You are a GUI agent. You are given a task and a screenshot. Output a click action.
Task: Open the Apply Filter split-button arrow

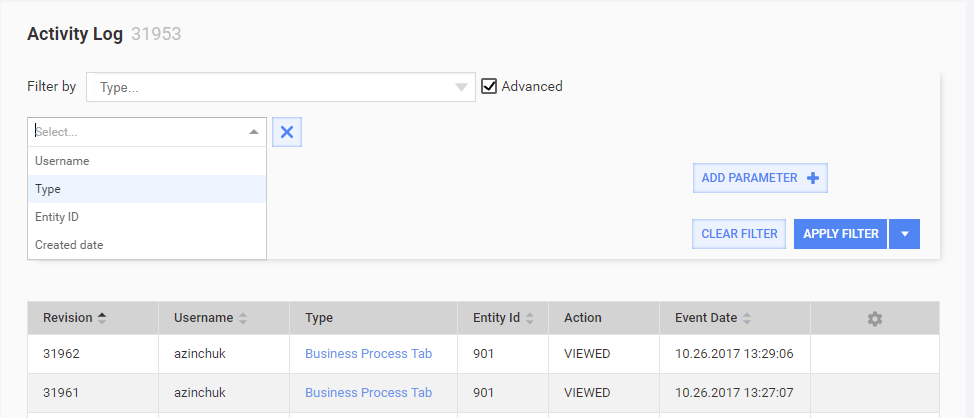point(904,234)
